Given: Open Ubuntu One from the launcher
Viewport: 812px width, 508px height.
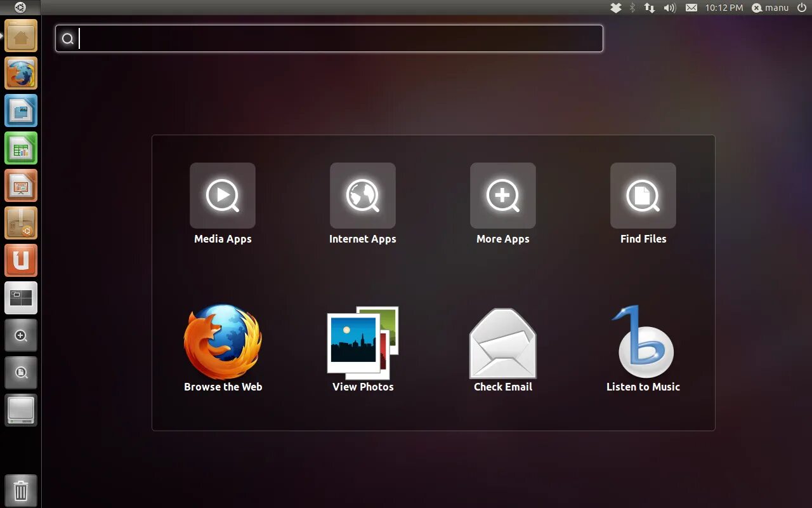Looking at the screenshot, I should point(21,260).
